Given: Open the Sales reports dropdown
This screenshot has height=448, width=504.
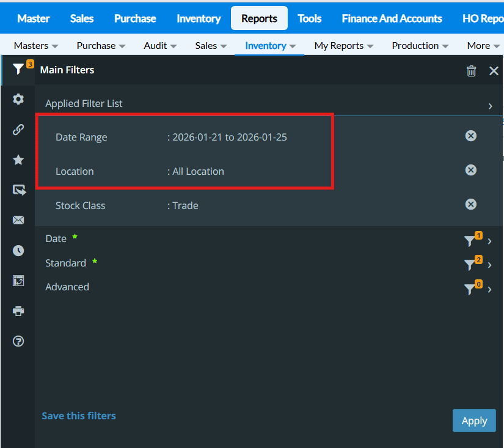Looking at the screenshot, I should click(x=211, y=46).
